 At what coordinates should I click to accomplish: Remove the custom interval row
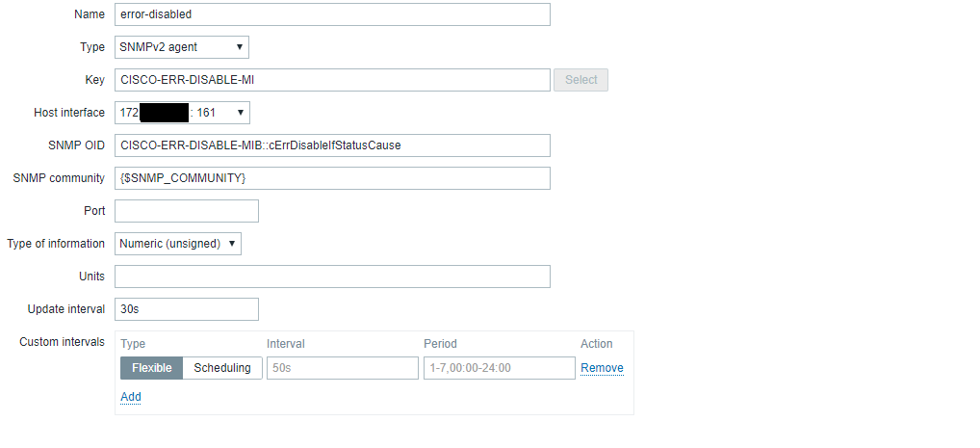[602, 368]
